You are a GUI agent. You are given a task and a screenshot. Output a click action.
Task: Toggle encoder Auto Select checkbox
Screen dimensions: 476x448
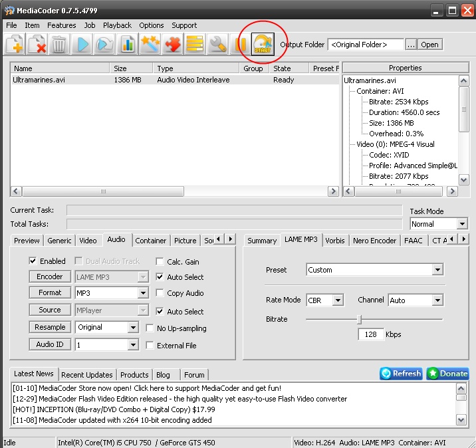point(160,277)
